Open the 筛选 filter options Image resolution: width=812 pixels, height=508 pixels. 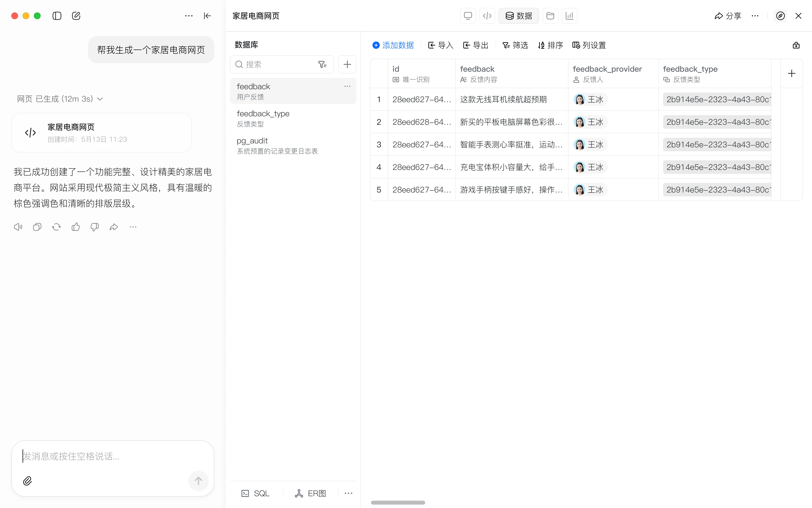[x=515, y=45]
